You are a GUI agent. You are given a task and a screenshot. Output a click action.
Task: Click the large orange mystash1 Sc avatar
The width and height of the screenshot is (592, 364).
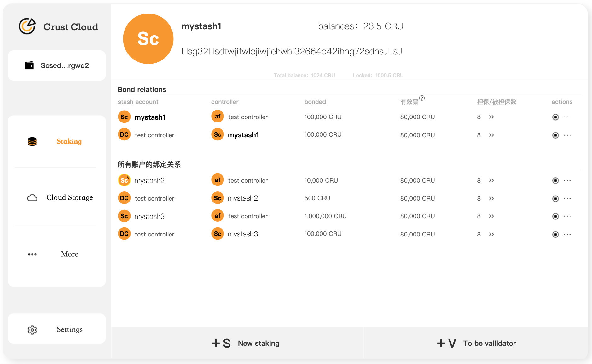[148, 39]
